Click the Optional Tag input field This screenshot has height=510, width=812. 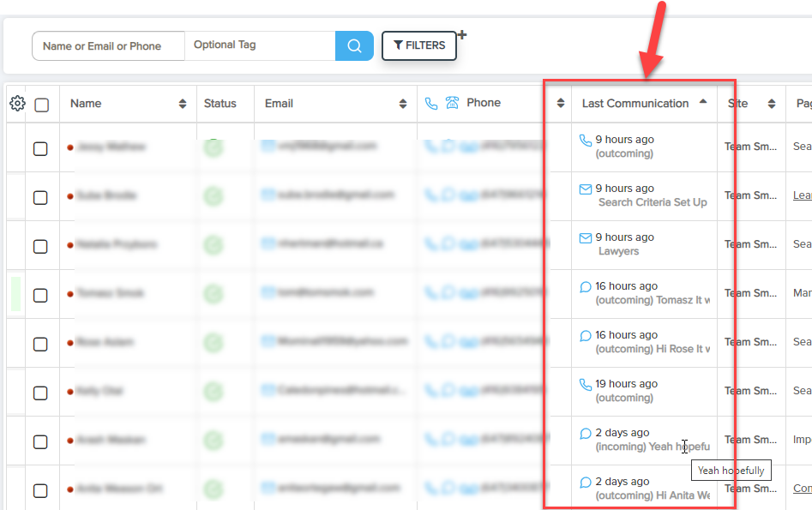pyautogui.click(x=259, y=45)
